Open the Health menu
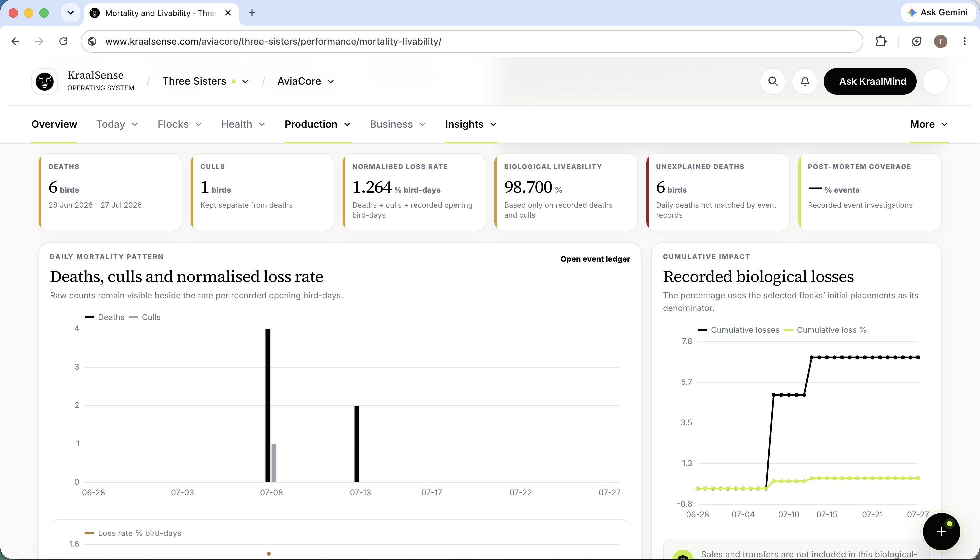This screenshot has width=980, height=560. [243, 124]
